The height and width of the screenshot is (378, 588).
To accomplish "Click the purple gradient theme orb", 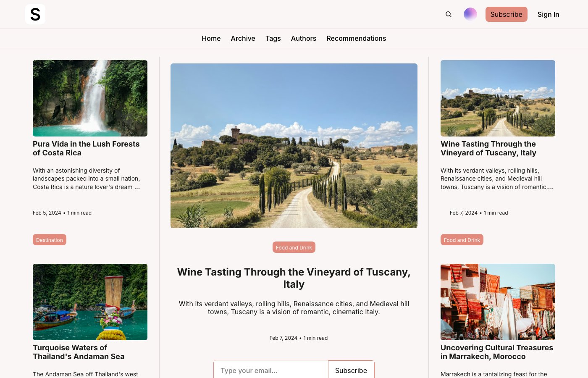I will pos(470,14).
